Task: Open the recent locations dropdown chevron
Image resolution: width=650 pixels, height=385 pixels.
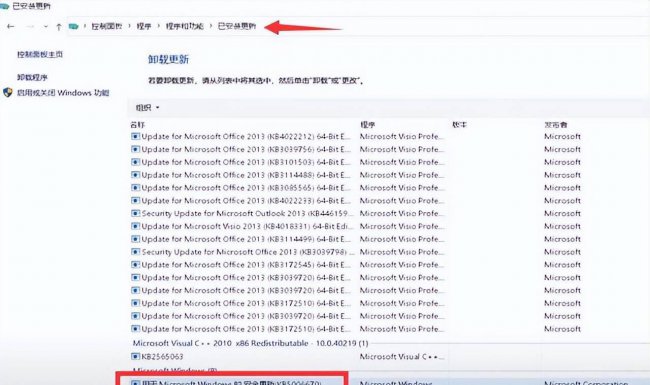Action: 45,27
